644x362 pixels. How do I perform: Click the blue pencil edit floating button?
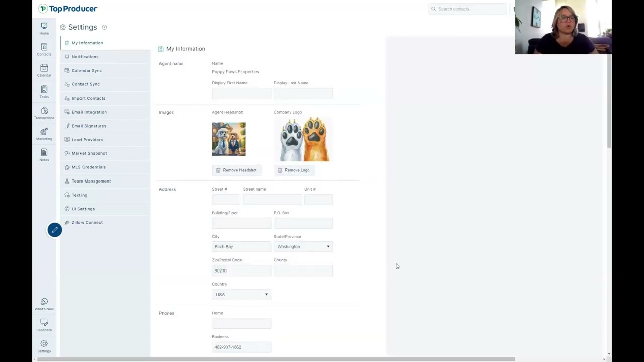55,230
